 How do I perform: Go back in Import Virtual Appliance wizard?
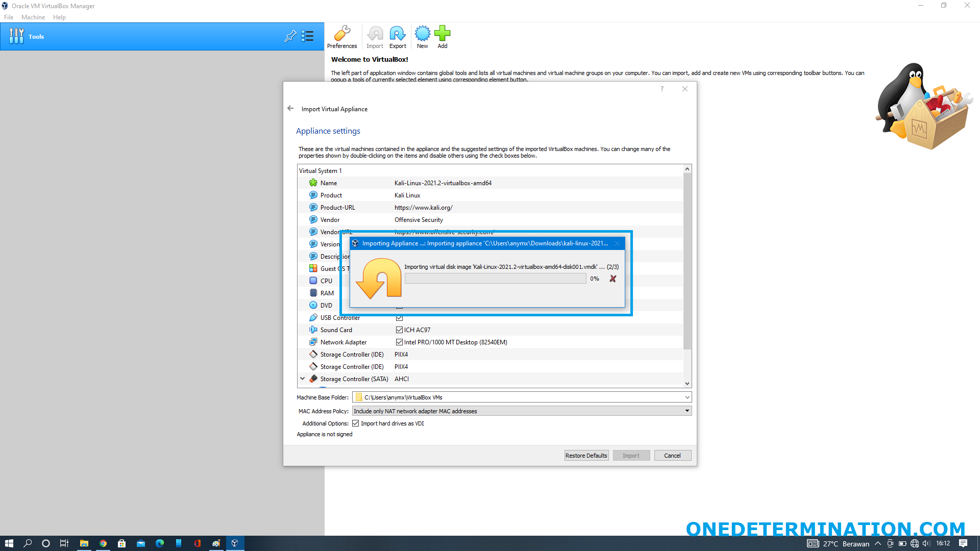pos(290,108)
